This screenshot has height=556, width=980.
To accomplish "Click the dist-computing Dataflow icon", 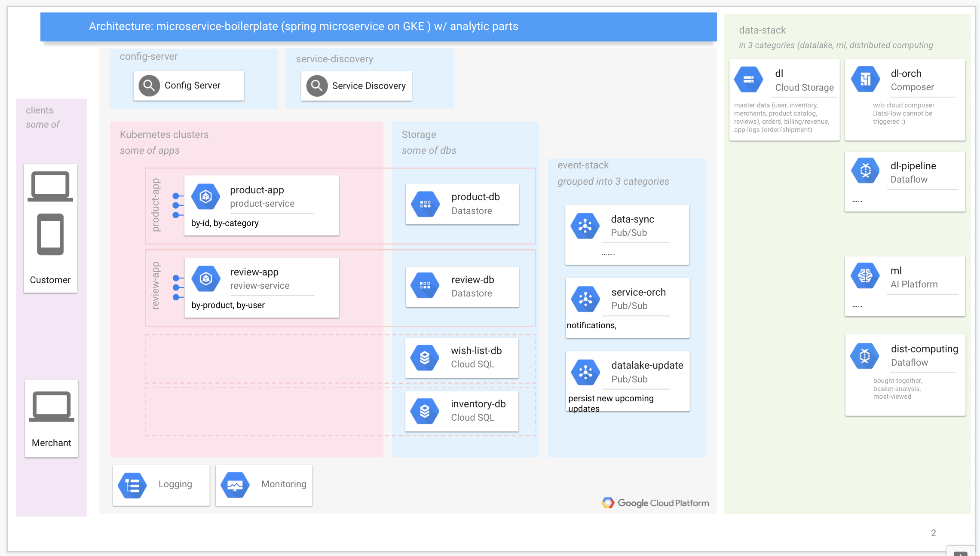I will (865, 356).
